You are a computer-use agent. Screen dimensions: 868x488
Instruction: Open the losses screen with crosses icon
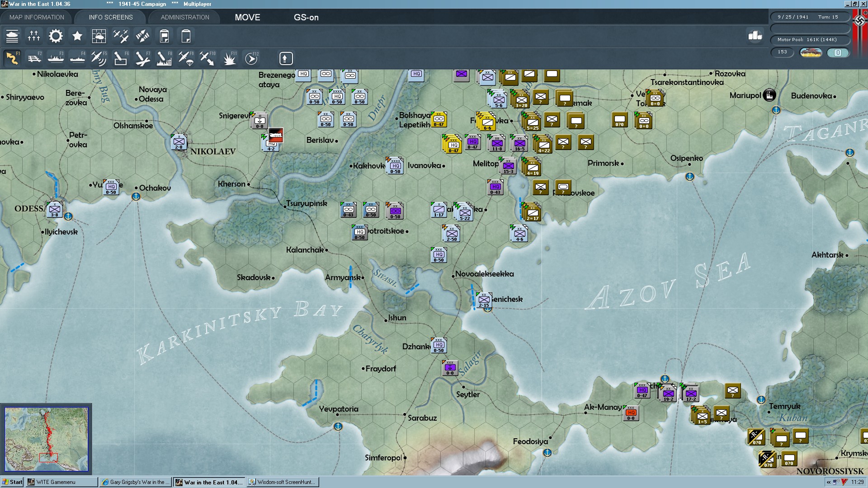coord(34,36)
